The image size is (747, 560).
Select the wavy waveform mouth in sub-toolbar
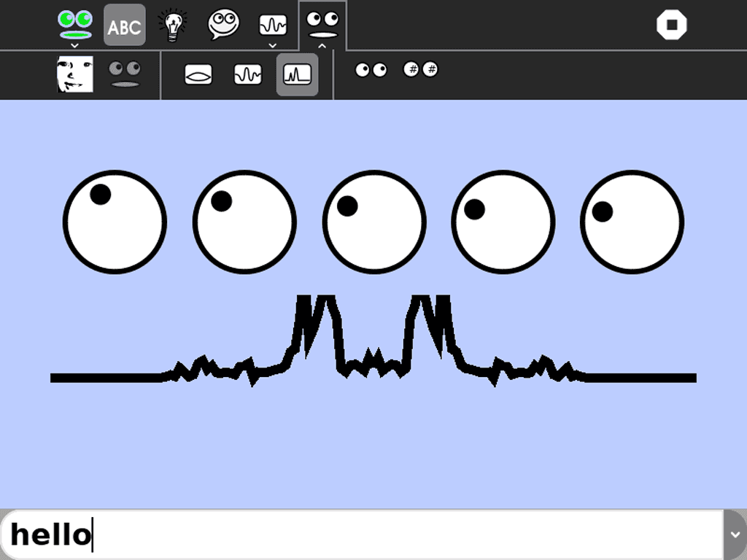[248, 75]
